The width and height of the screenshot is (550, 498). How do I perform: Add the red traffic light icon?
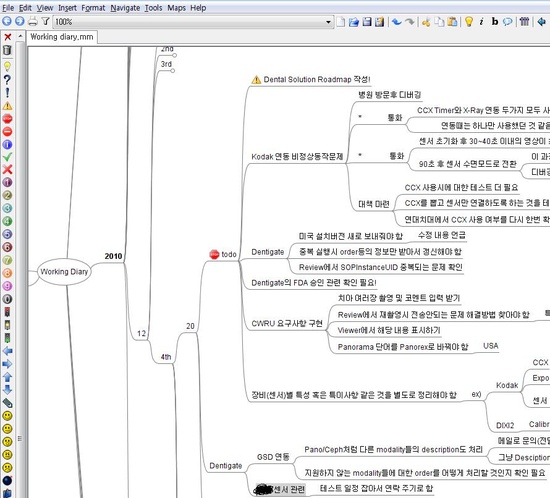tap(7, 312)
